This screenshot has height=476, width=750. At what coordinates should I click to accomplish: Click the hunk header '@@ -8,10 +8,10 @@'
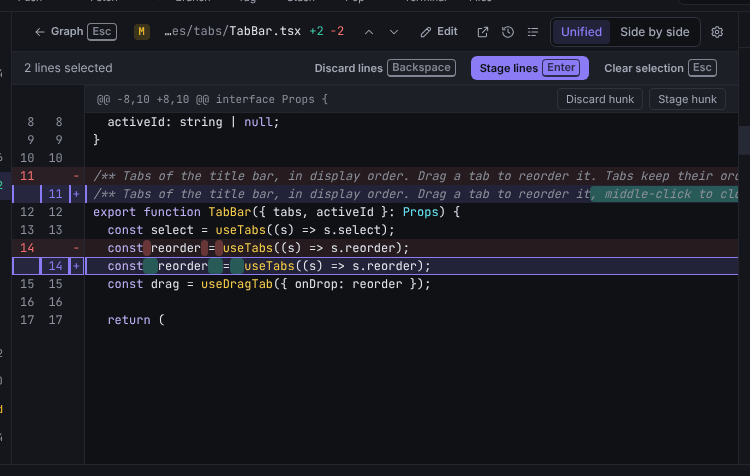(x=212, y=100)
